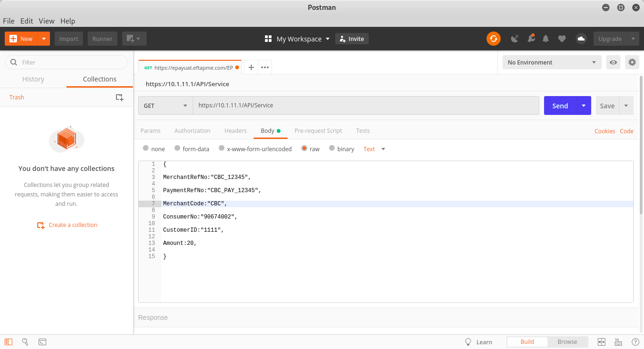
Task: Open the capture requests satellite icon
Action: pyautogui.click(x=515, y=39)
